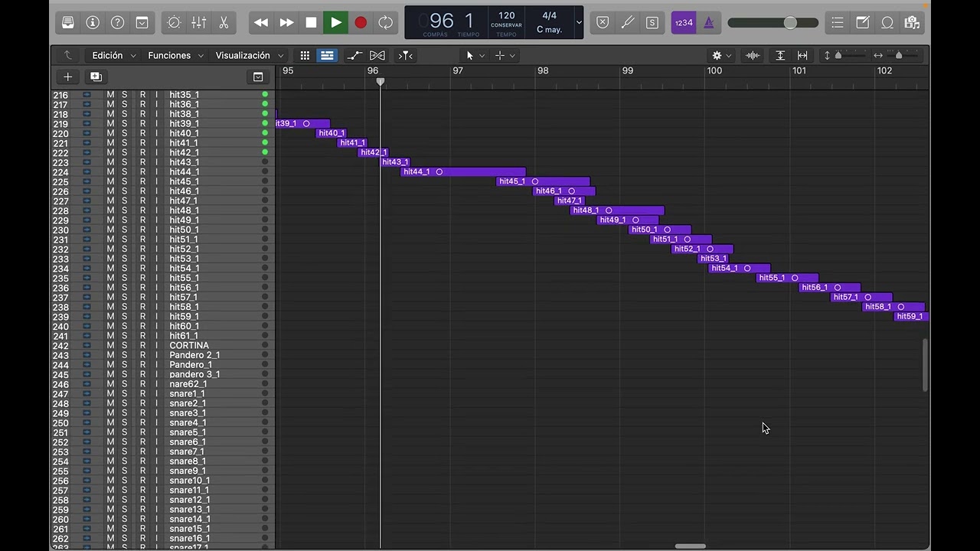Toggle horizontal auto zoom icon

pyautogui.click(x=802, y=55)
